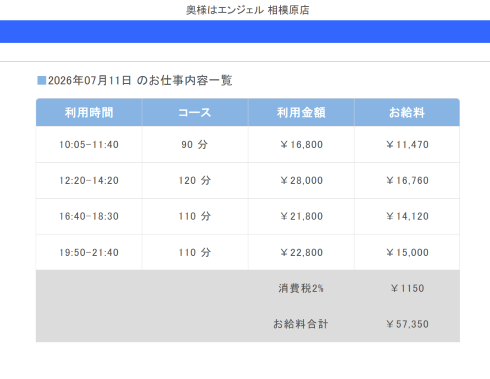Click the 利用時間 column header
The width and height of the screenshot is (490, 379).
(89, 112)
